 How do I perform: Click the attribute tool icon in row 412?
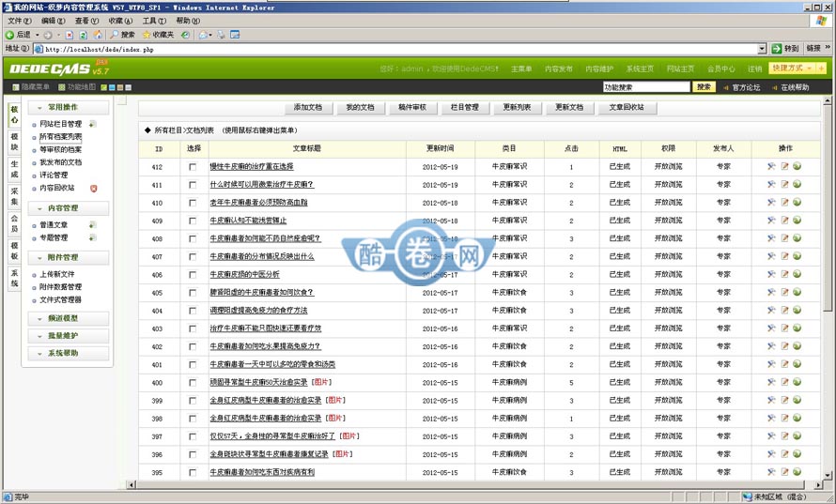[771, 166]
